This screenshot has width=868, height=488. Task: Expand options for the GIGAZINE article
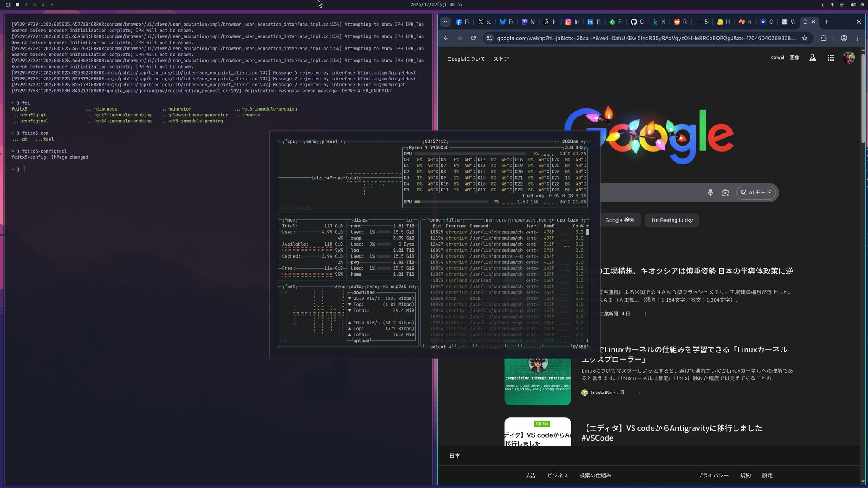pyautogui.click(x=640, y=393)
